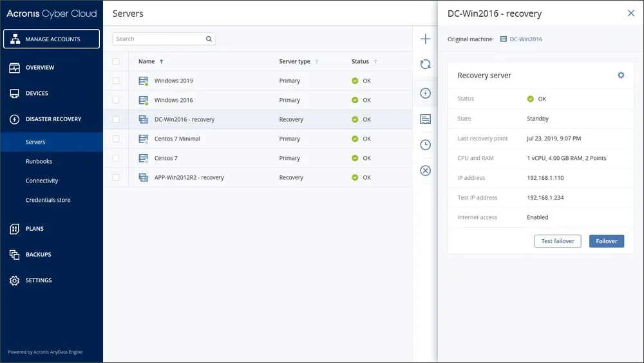Click the refresh icon in action strip
Screen dimensions: 644x363
point(425,64)
